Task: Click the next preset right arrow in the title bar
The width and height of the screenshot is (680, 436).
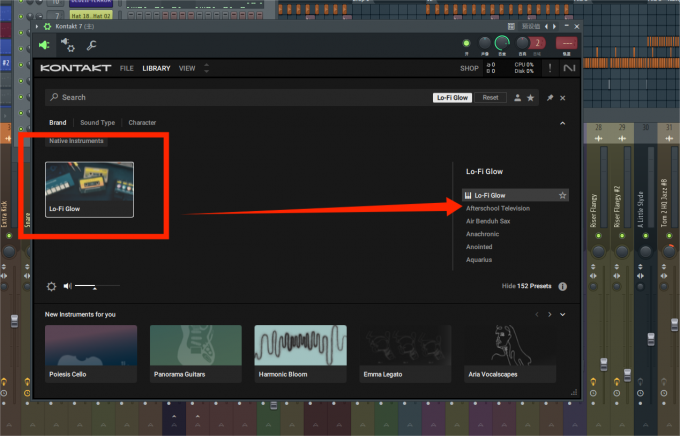Action: pyautogui.click(x=554, y=26)
